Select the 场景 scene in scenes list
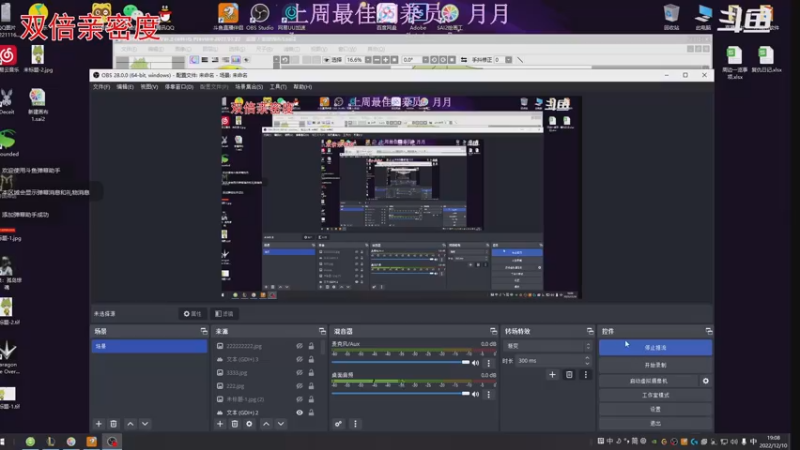The width and height of the screenshot is (800, 450). 149,346
